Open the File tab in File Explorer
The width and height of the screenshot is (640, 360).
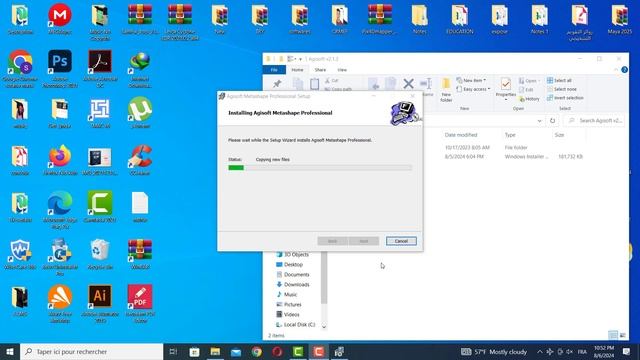pos(274,70)
